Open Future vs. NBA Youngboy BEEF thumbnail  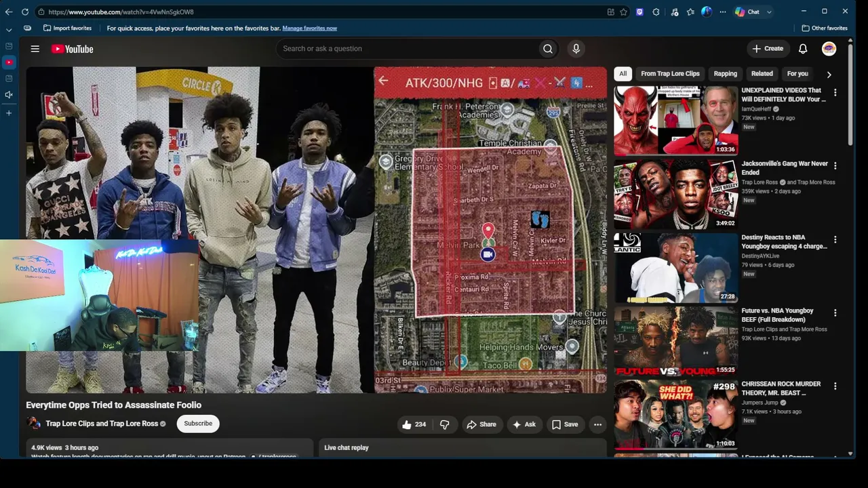pyautogui.click(x=676, y=341)
